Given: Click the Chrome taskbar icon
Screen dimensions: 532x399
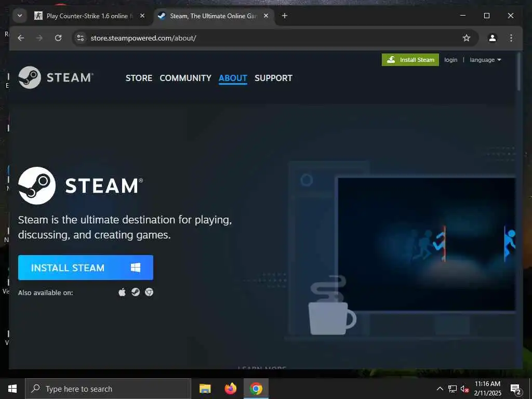Looking at the screenshot, I should click(256, 389).
